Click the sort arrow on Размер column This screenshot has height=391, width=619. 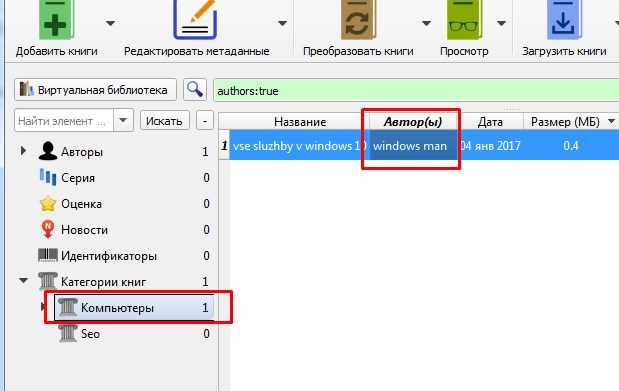(611, 121)
